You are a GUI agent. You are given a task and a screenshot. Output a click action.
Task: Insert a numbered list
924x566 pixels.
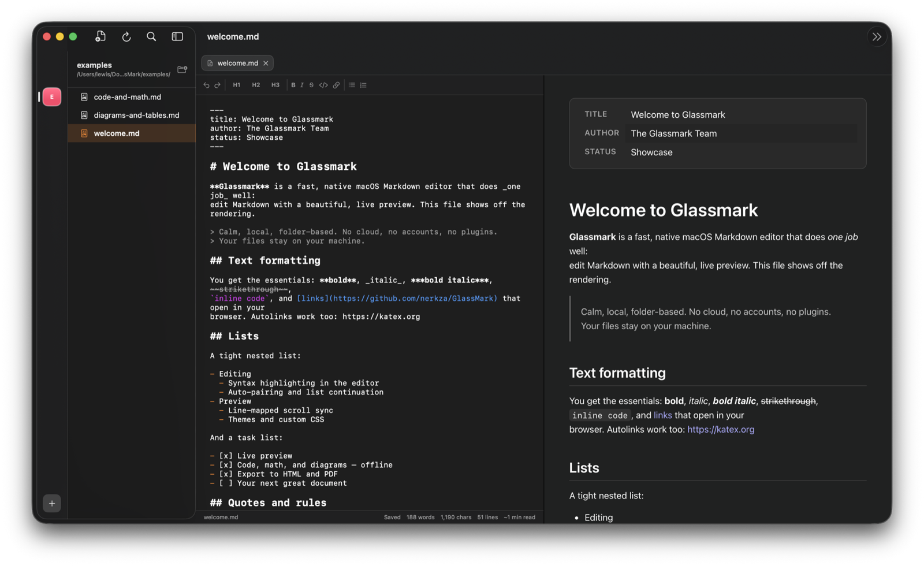(363, 85)
